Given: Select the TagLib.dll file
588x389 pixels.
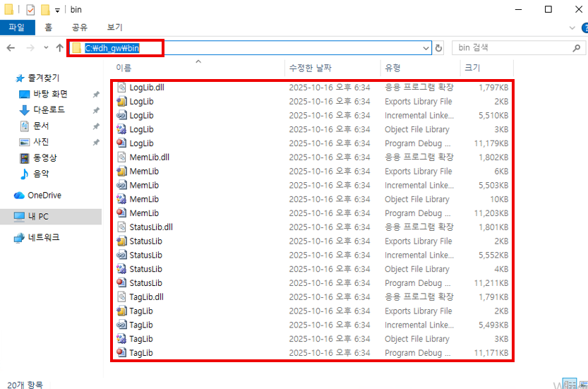Looking at the screenshot, I should [146, 297].
